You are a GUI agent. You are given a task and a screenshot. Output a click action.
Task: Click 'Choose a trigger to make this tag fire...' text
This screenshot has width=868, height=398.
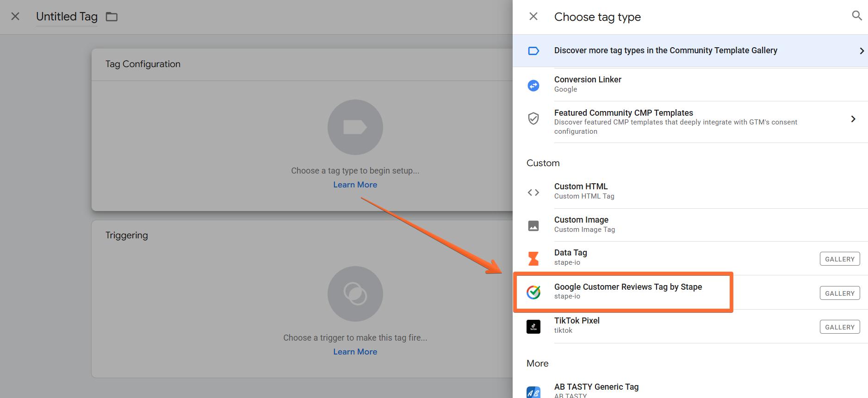[x=355, y=338]
